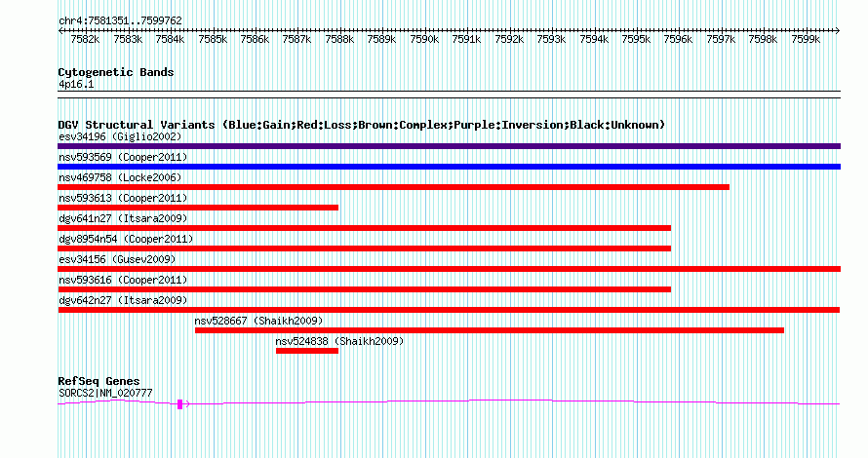Click the 7595k ruler tick label
The width and height of the screenshot is (868, 458).
click(x=636, y=39)
